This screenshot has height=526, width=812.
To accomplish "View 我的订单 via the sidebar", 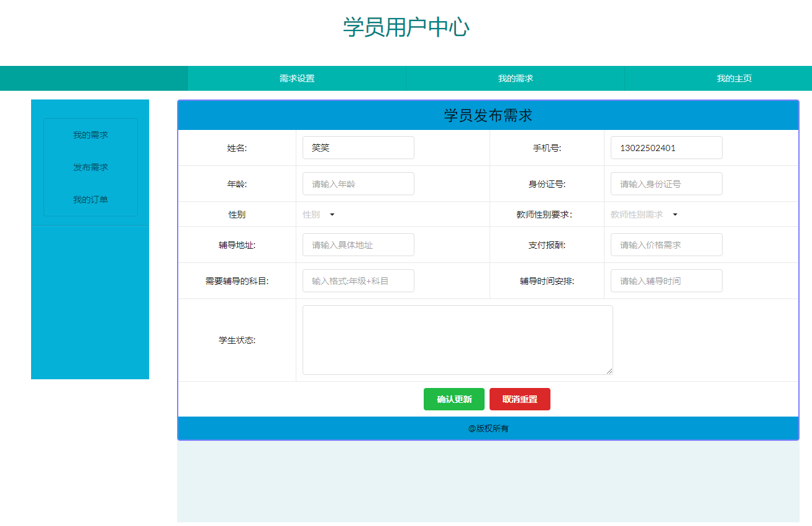I will (90, 199).
